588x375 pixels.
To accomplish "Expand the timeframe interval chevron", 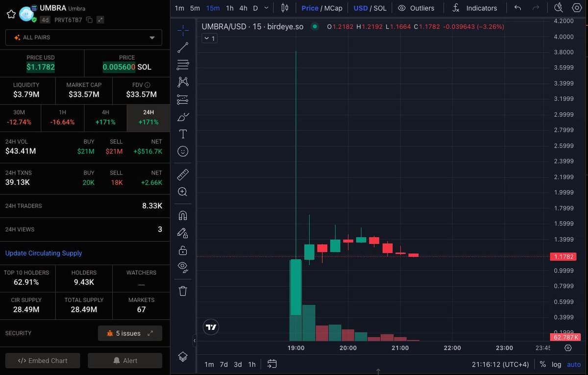I will (266, 8).
